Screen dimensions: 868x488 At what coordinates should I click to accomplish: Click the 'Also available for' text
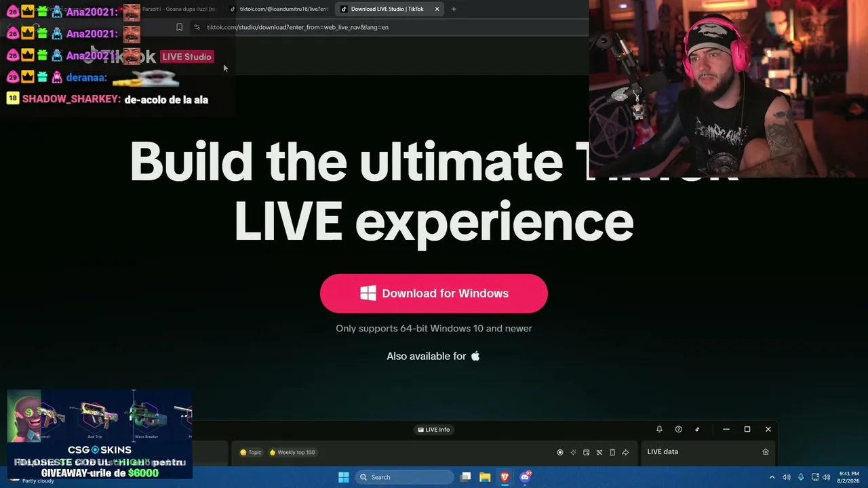click(x=427, y=356)
